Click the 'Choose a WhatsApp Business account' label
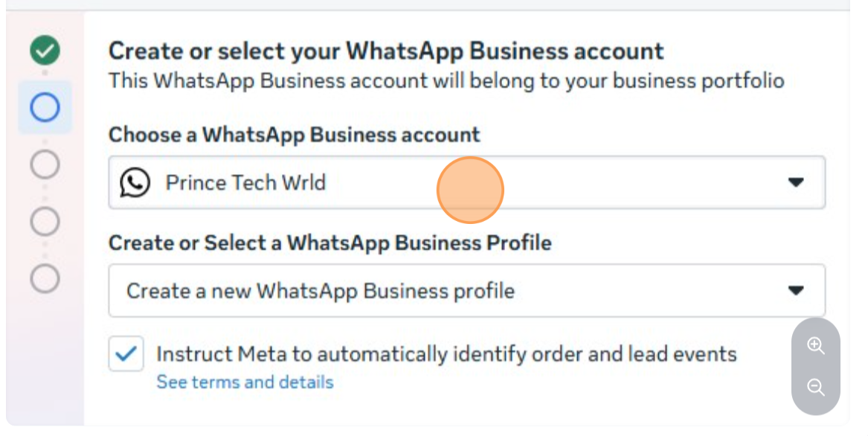Image resolution: width=868 pixels, height=436 pixels. (294, 135)
